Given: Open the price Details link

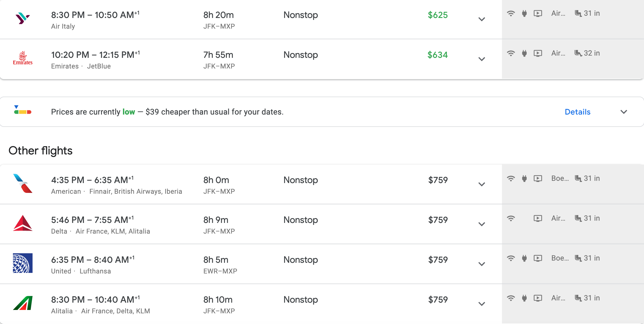Looking at the screenshot, I should 577,112.
